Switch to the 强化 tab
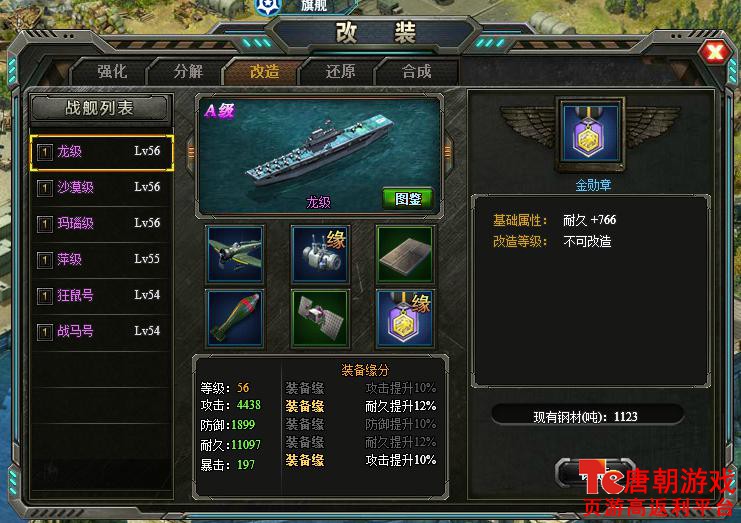Image resolution: width=741 pixels, height=523 pixels. (x=112, y=72)
